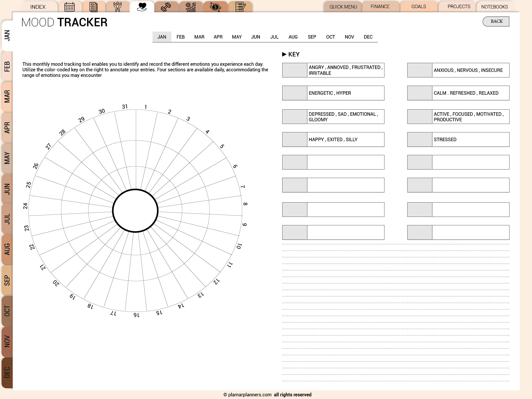
Task: Click color swatch for ENERGETIC, HYPER key
Action: (x=295, y=93)
